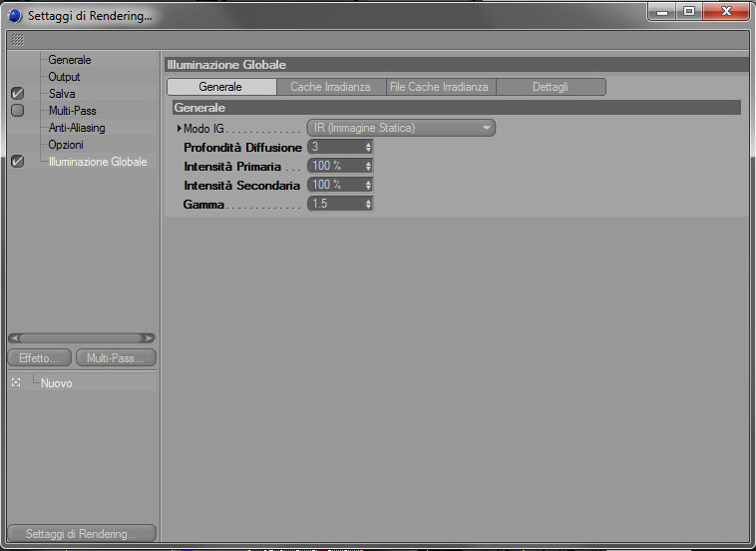This screenshot has width=756, height=551.
Task: Open the Dettagli tab
Action: [x=551, y=87]
